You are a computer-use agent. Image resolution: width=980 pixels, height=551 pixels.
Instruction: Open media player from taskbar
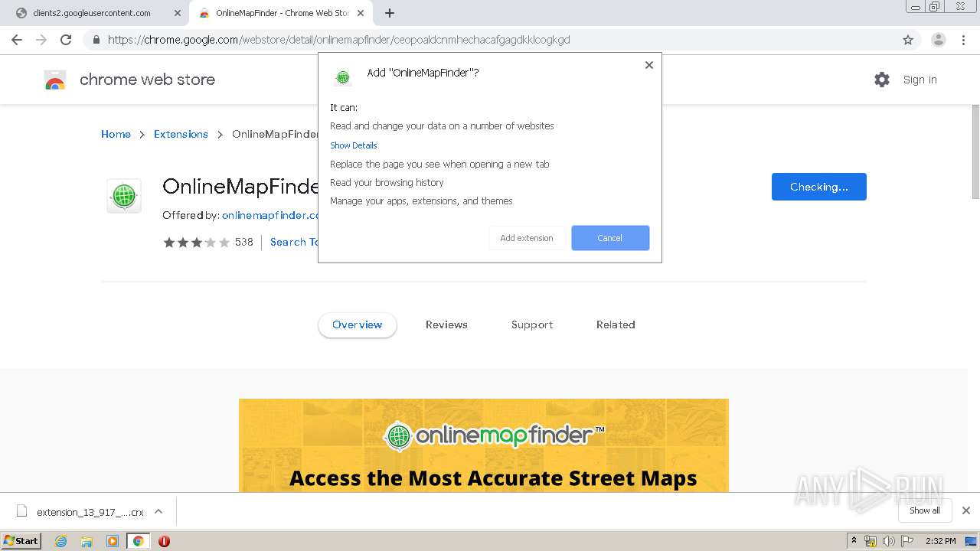113,541
